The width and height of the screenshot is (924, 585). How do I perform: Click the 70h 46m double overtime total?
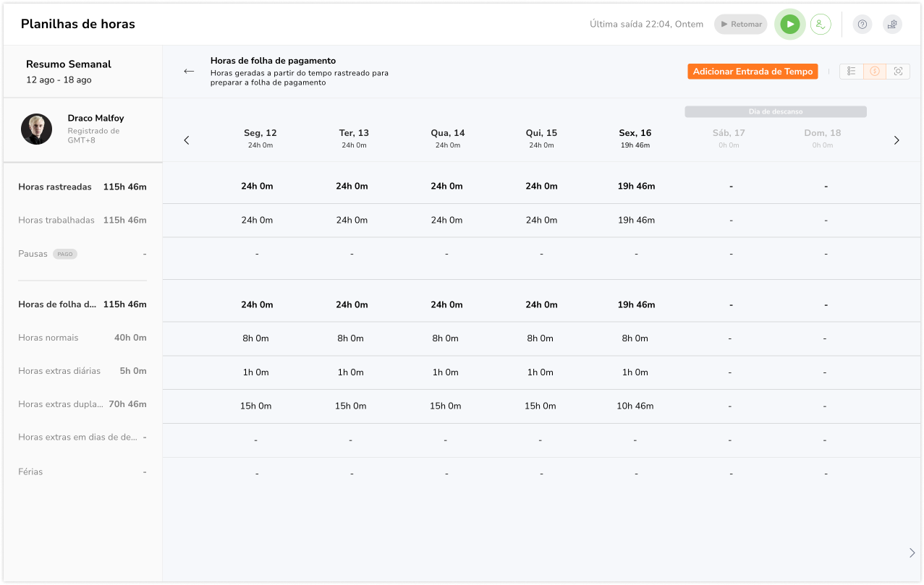coord(127,404)
